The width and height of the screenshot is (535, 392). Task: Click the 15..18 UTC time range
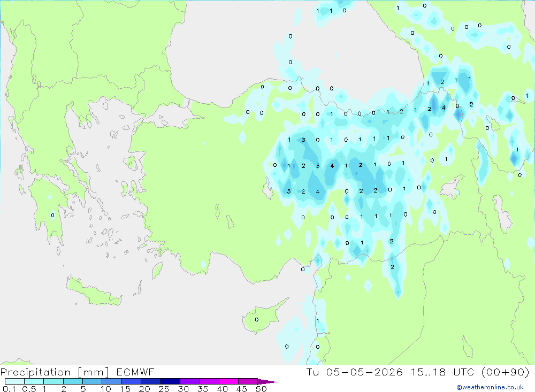tap(442, 372)
